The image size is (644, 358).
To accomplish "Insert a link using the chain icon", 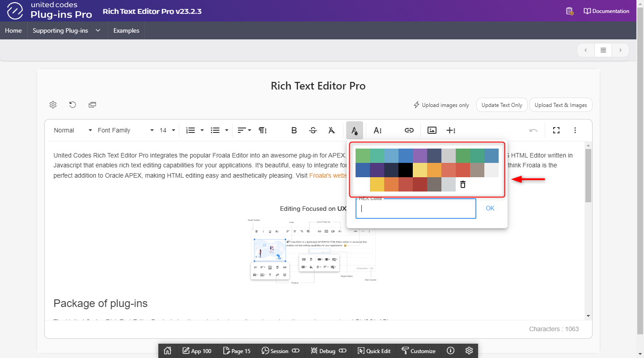I will coord(409,130).
